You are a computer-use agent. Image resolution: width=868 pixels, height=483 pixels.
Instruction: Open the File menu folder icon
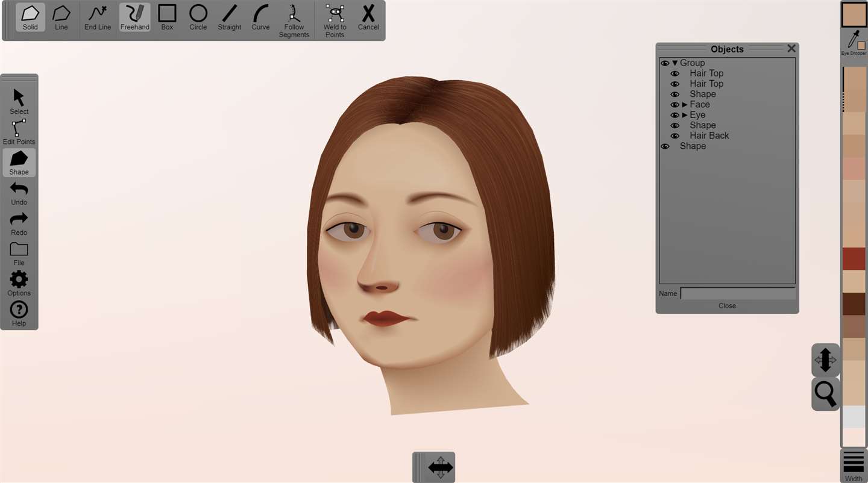pyautogui.click(x=19, y=254)
